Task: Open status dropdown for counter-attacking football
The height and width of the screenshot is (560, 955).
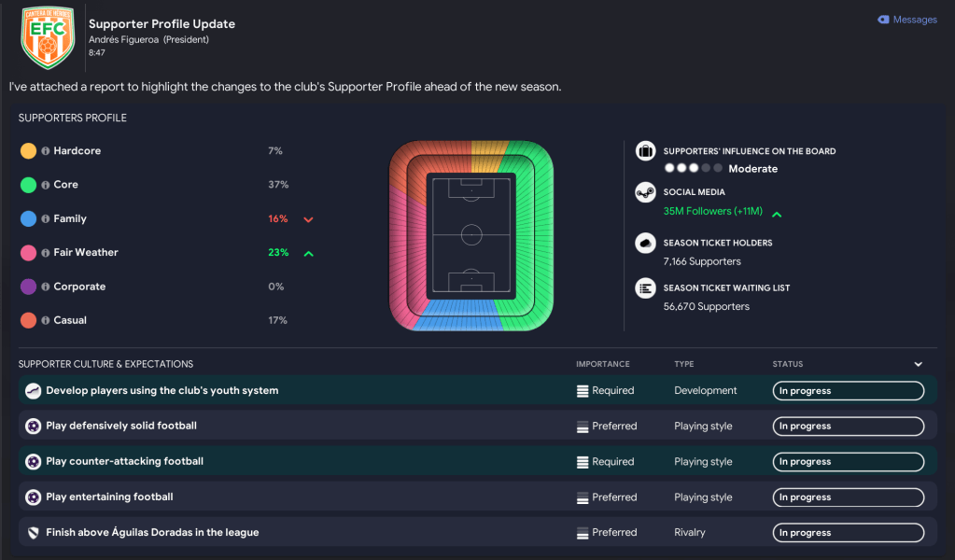Action: click(848, 462)
